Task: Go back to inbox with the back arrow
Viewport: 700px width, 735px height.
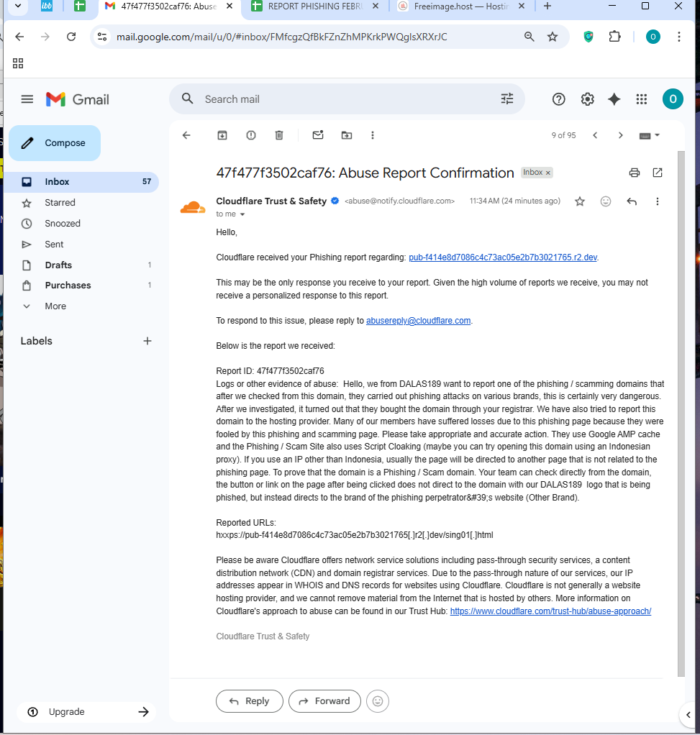Action: pos(186,135)
